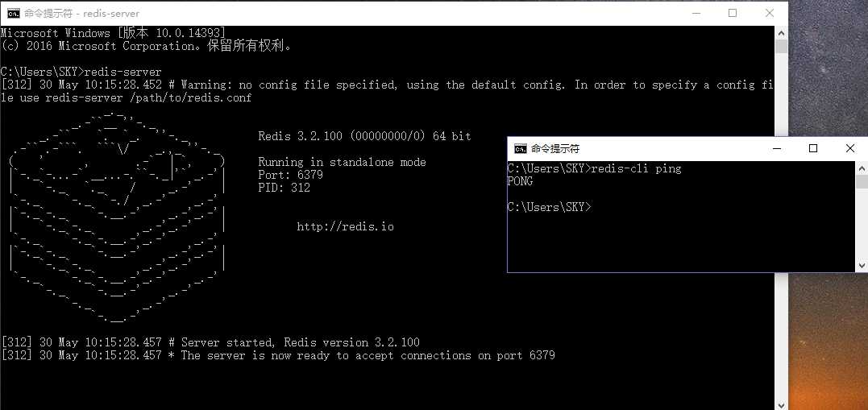The image size is (868, 410).
Task: Click 'redis-server /path/to/redis.conf' text line
Action: [148, 98]
